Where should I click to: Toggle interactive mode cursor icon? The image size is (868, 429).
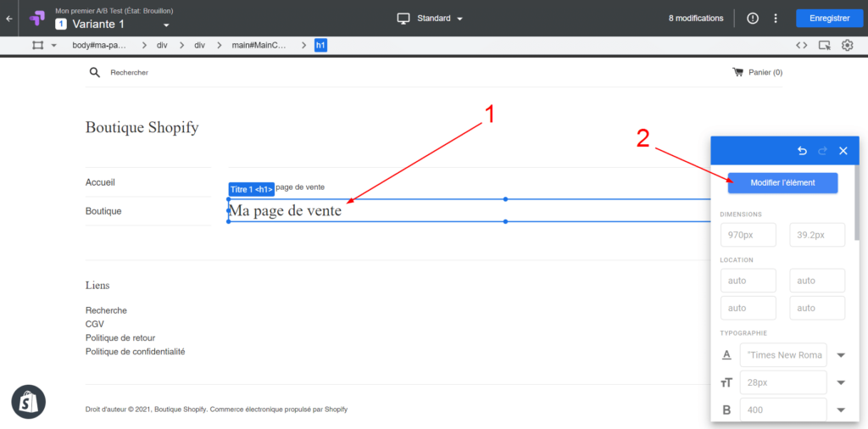[x=825, y=46]
